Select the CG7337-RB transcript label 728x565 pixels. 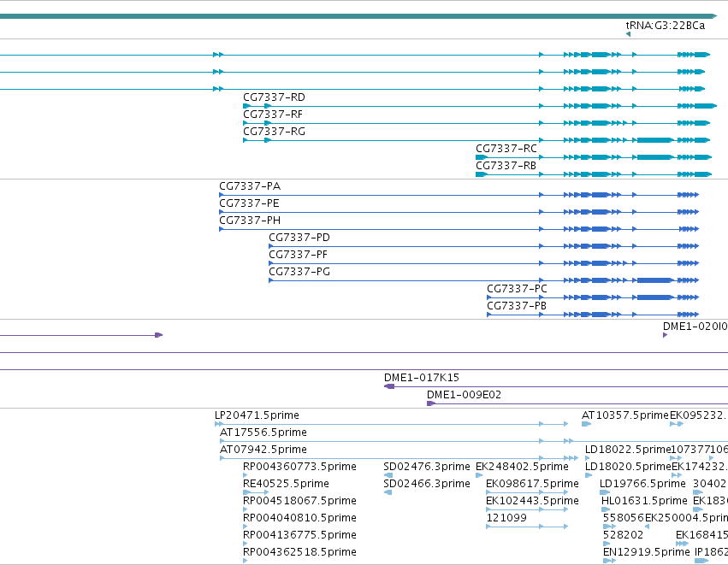(506, 166)
